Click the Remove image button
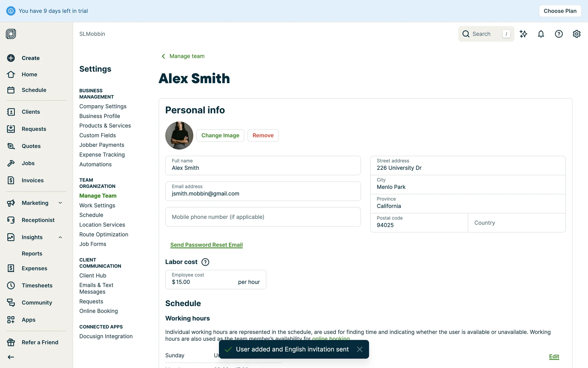 (x=263, y=136)
